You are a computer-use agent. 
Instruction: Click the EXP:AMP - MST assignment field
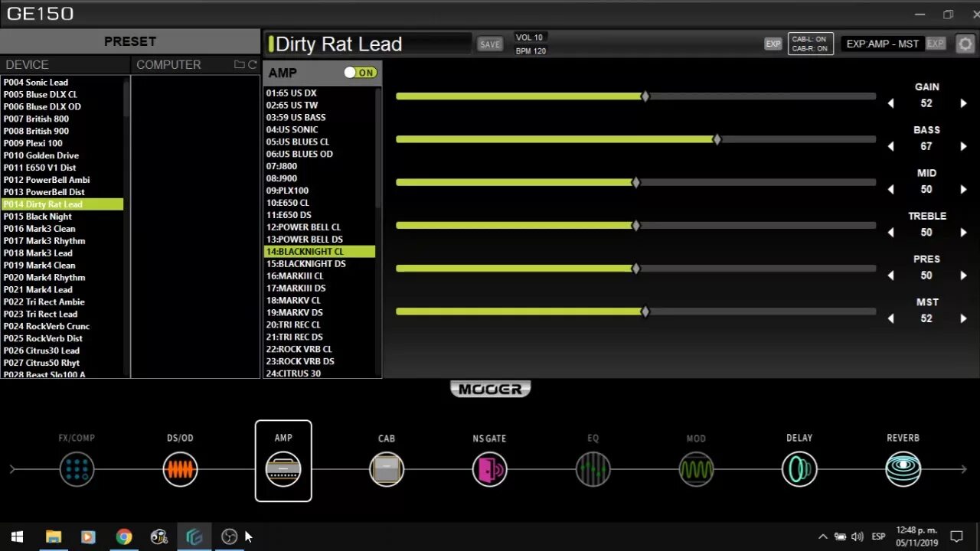(x=883, y=44)
